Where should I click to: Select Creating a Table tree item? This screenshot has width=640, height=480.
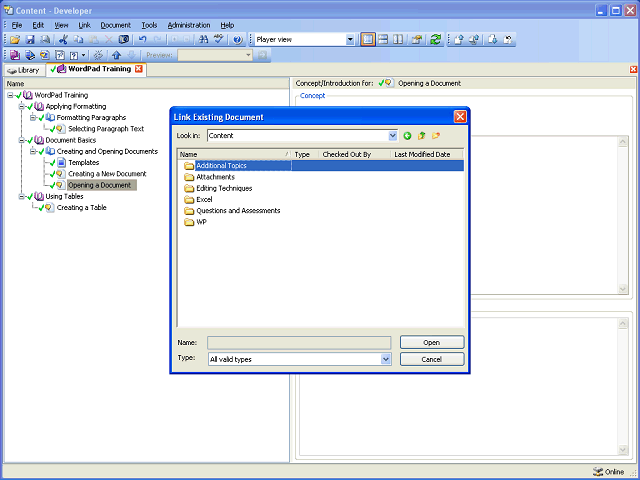tap(81, 208)
